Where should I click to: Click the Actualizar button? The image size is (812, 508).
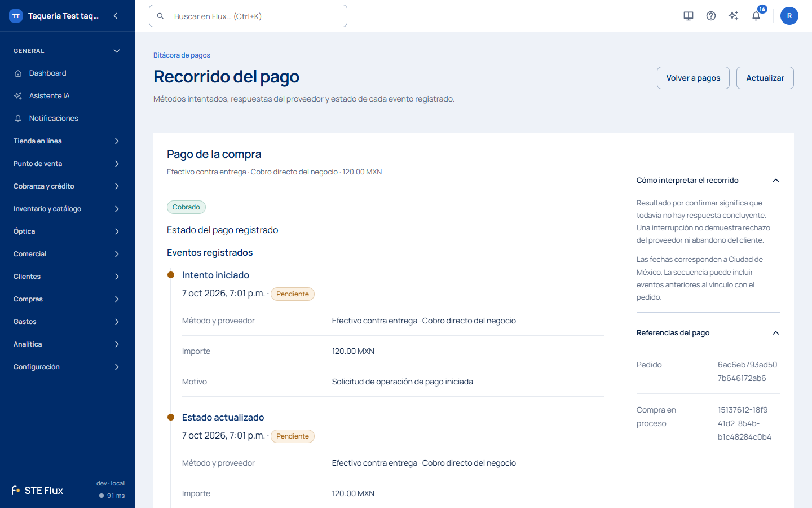[765, 78]
